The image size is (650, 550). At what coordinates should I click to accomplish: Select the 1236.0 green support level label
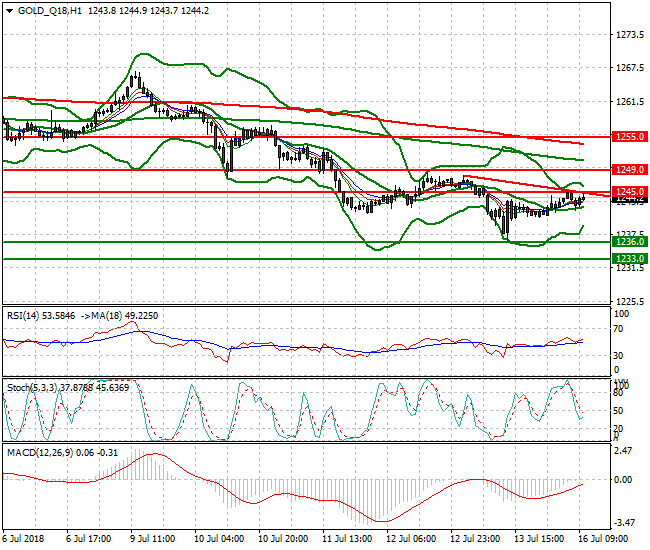tap(630, 242)
